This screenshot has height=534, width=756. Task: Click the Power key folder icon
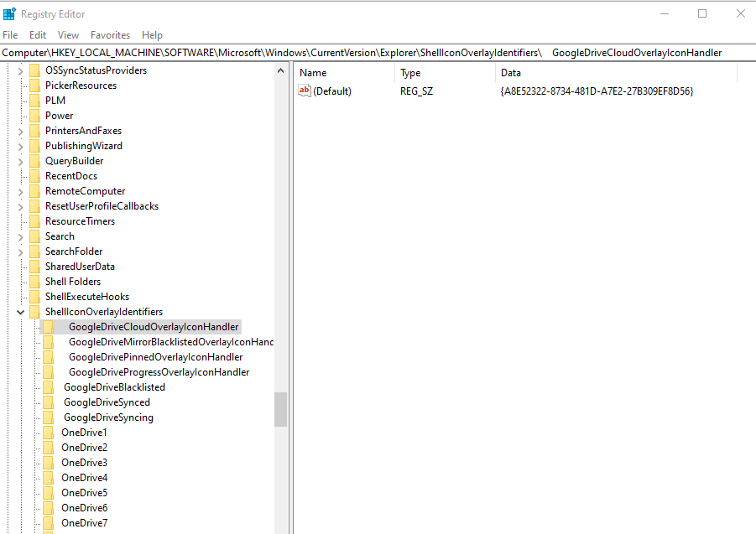(x=34, y=116)
